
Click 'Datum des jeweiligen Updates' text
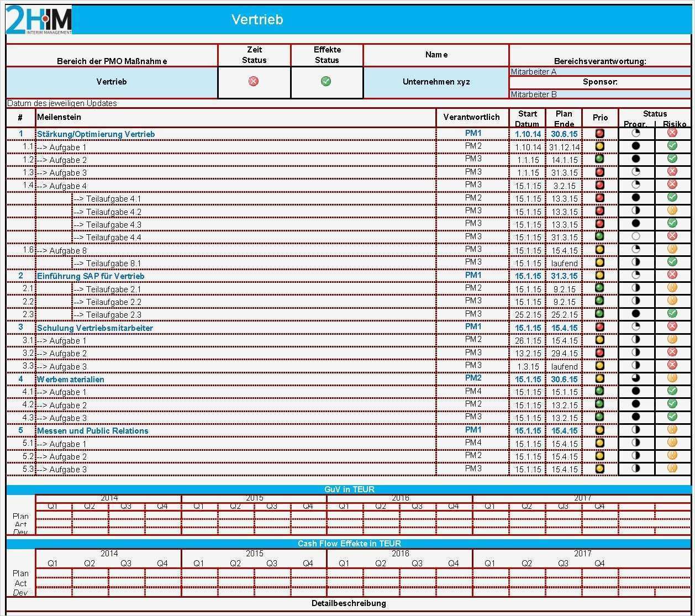pyautogui.click(x=62, y=103)
